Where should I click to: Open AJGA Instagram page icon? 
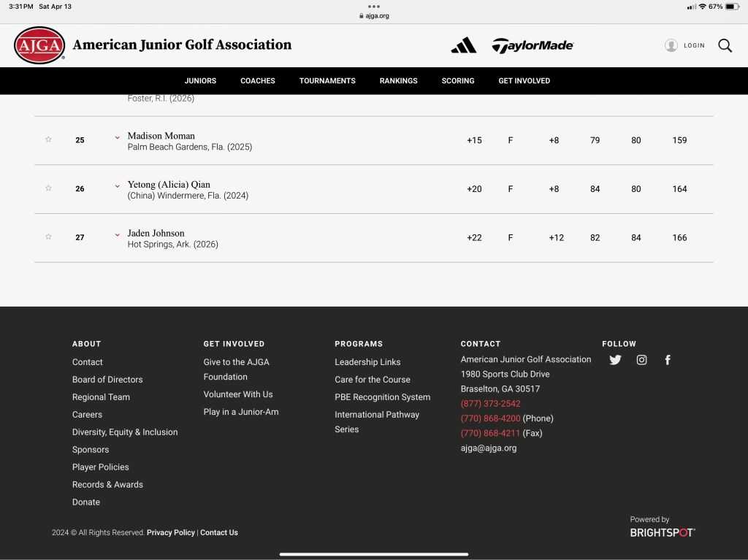pyautogui.click(x=641, y=360)
